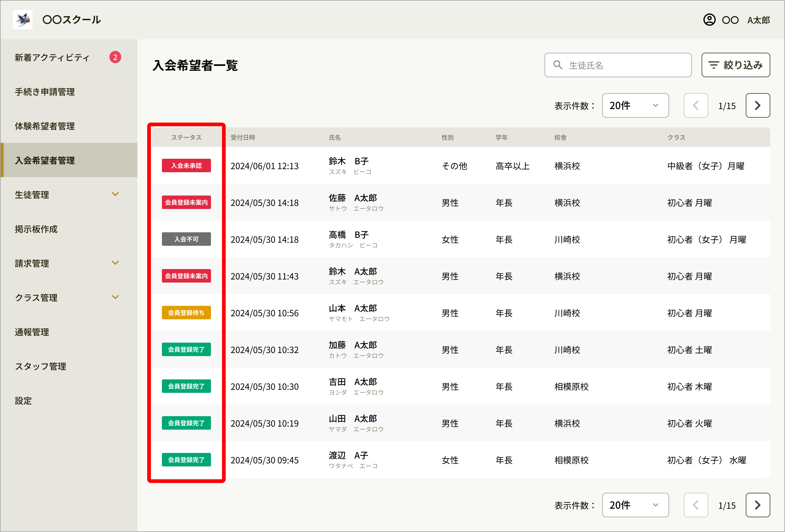The image size is (785, 532).
Task: Click the 会員登録待ち status badge
Action: [186, 313]
